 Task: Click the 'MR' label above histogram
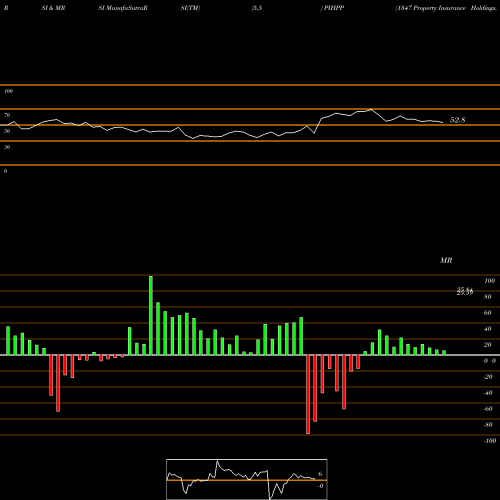(446, 260)
